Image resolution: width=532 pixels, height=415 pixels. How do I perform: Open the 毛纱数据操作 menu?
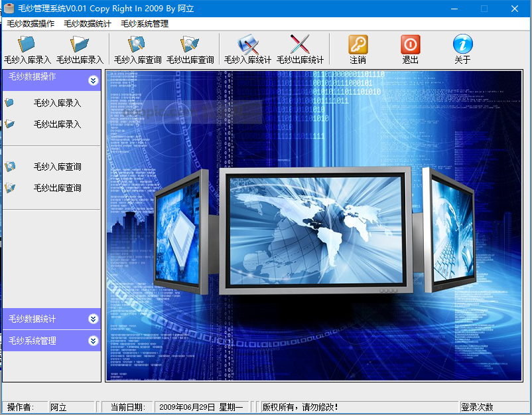coord(31,24)
